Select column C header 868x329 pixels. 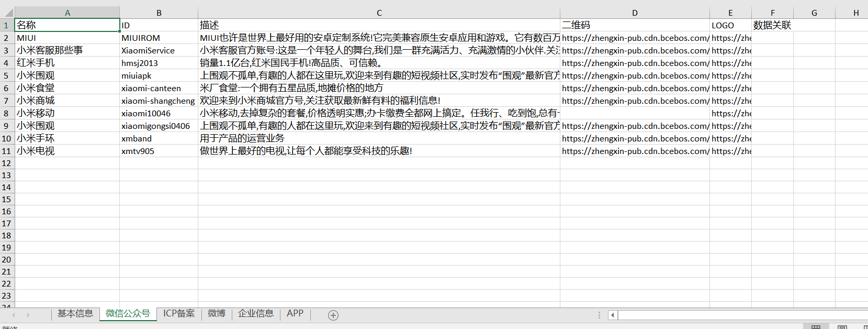[x=379, y=13]
